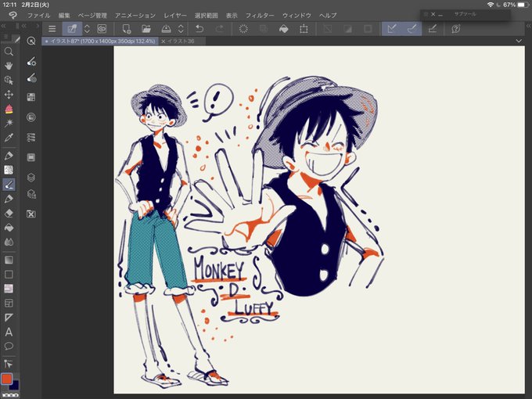Image resolution: width=532 pixels, height=399 pixels.
Task: Click the サブツール floating palette title
Action: tap(465, 14)
